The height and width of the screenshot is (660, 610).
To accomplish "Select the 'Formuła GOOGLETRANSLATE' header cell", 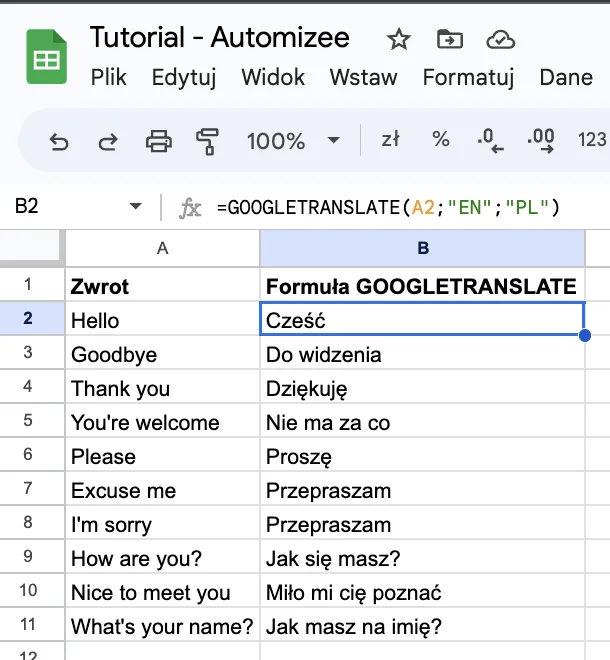I will click(x=423, y=285).
